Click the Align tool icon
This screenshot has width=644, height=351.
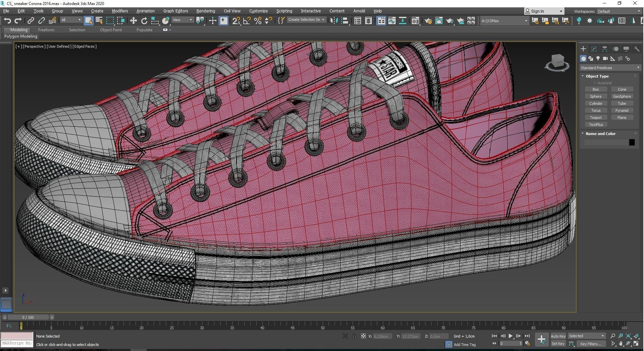(345, 21)
